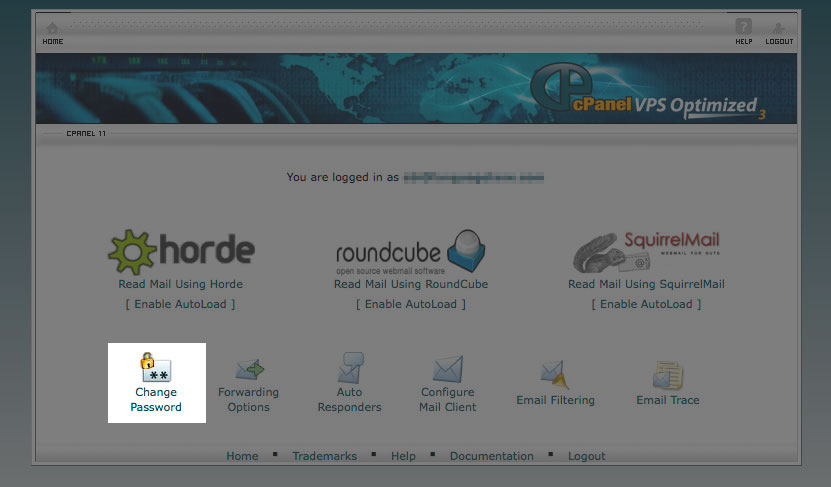Image resolution: width=831 pixels, height=487 pixels.
Task: Open the footer Help link
Action: pyautogui.click(x=403, y=456)
